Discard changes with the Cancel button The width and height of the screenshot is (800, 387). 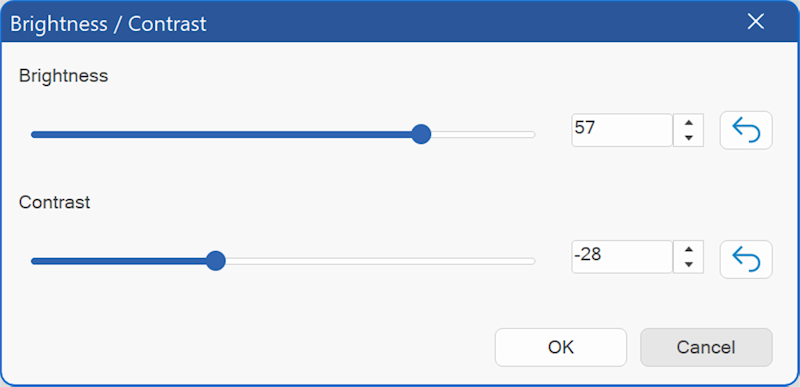pyautogui.click(x=706, y=347)
